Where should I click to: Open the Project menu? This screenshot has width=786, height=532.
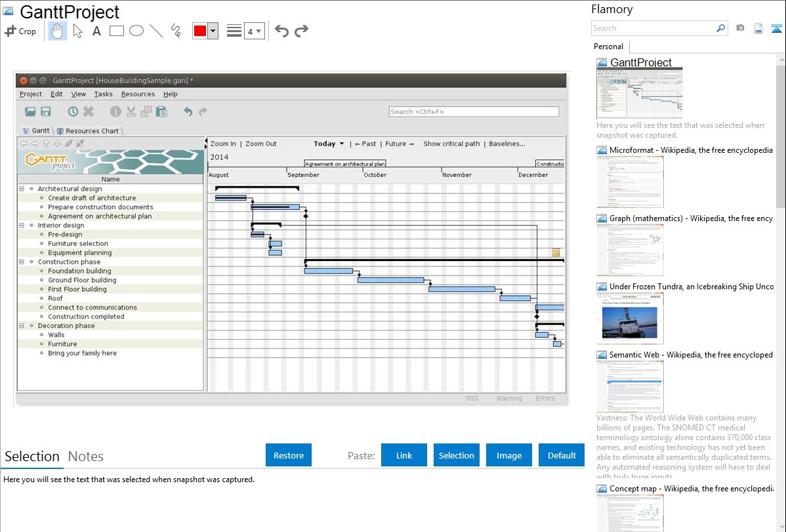tap(31, 94)
